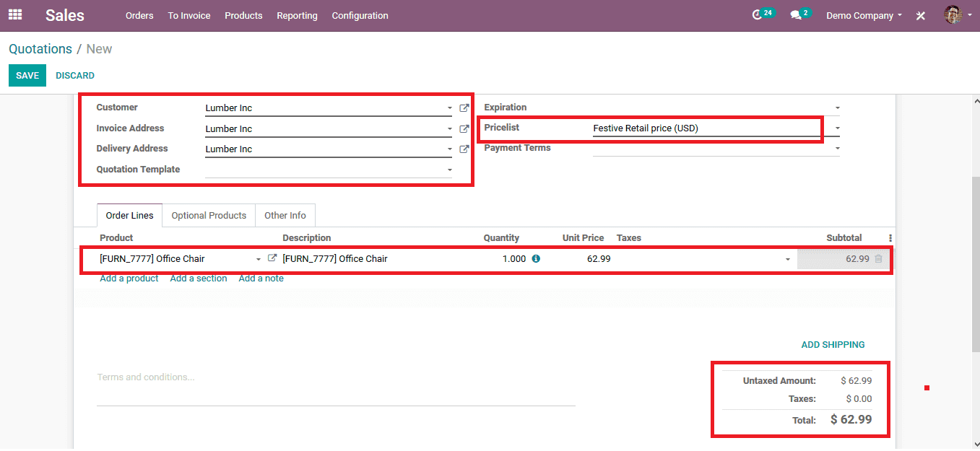Go back to Quotations breadcrumb
The image size is (980, 451).
pos(40,49)
